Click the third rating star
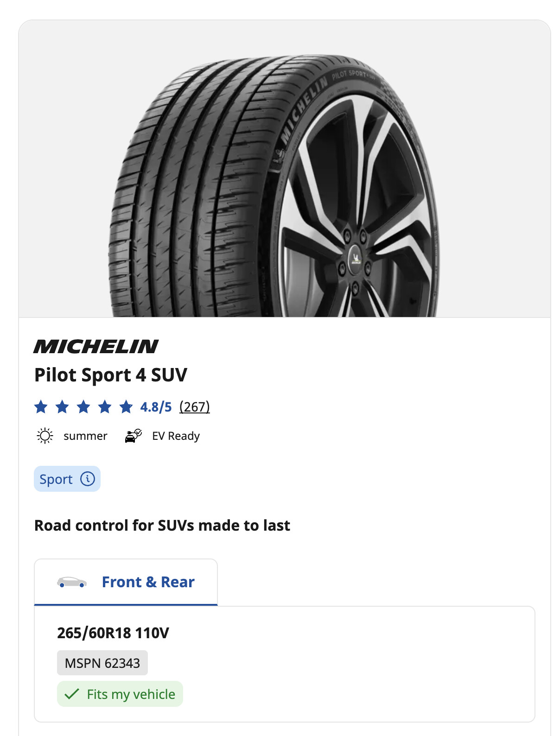 (x=83, y=407)
